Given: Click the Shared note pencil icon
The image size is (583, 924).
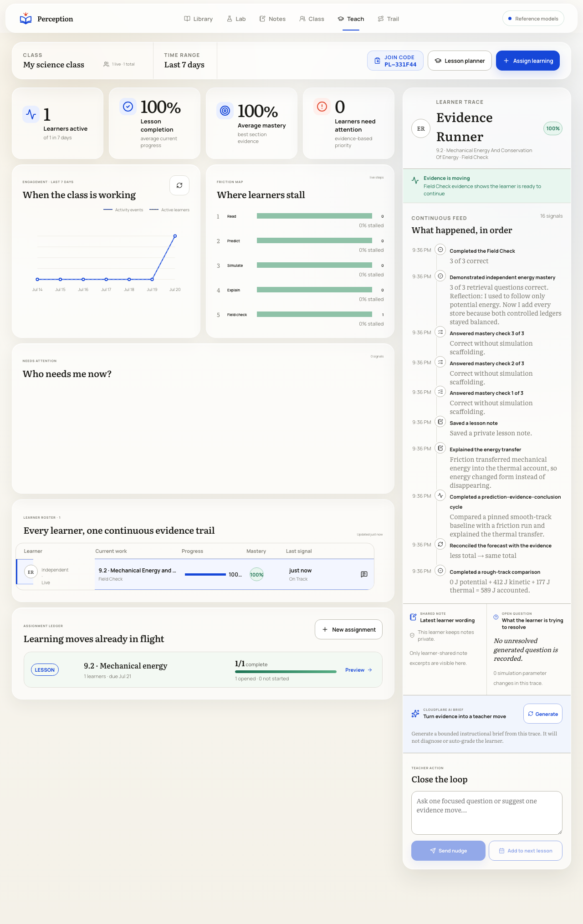Looking at the screenshot, I should 413,617.
